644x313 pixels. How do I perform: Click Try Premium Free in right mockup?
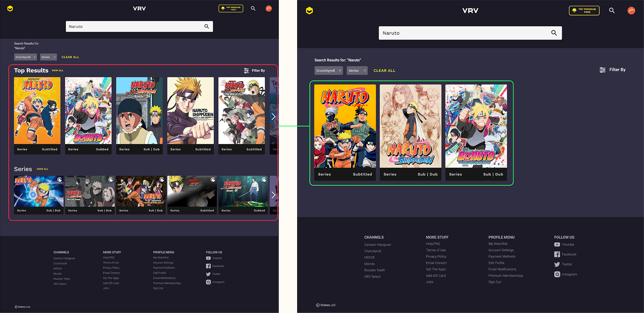pos(584,11)
